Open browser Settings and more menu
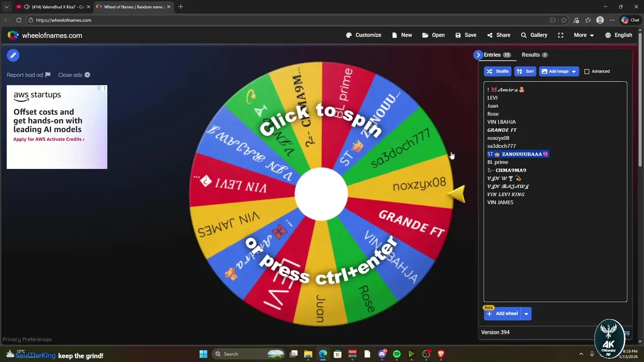Image resolution: width=644 pixels, height=362 pixels. coord(612,20)
